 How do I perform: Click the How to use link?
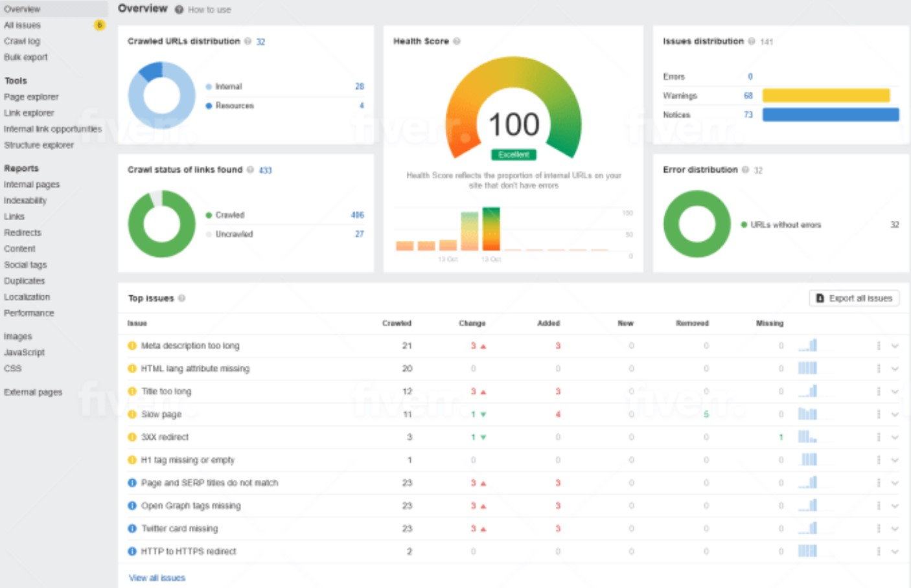[x=209, y=10]
